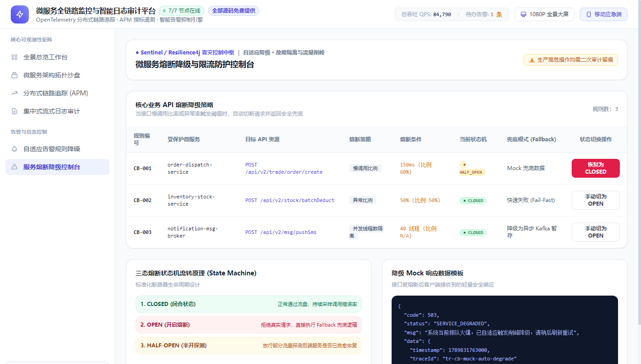The image size is (641, 364).
Task: Click the 异常比例 strategy tag
Action: (362, 200)
